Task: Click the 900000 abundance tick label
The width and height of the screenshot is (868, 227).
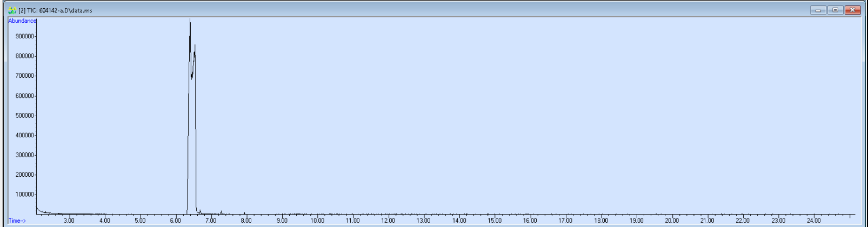Action: point(25,37)
